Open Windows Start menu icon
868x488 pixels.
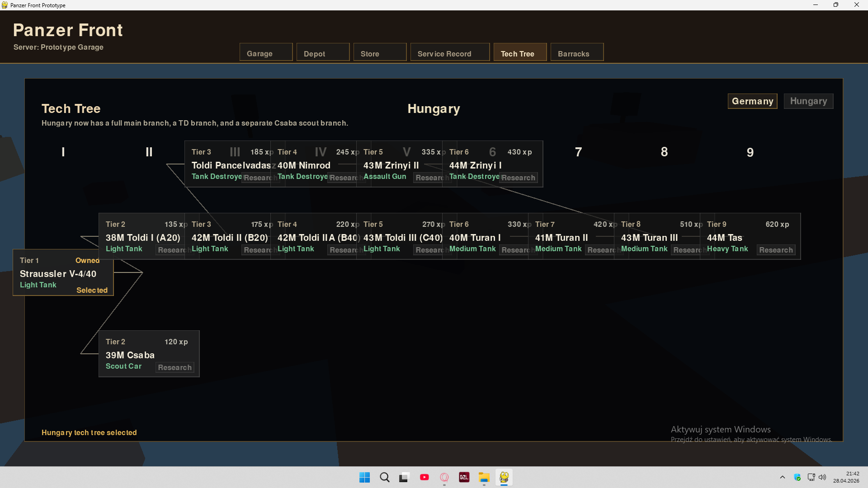point(364,477)
